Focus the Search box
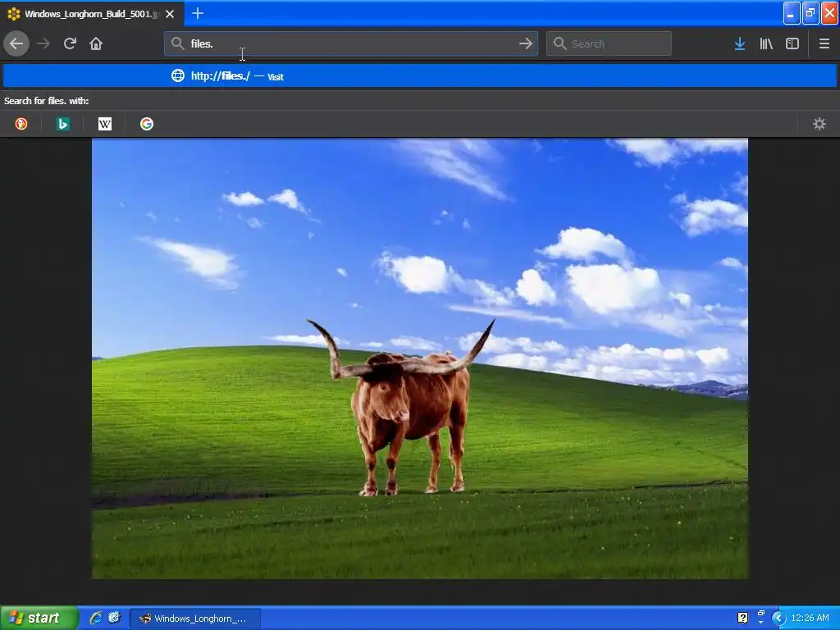This screenshot has width=840, height=630. pos(609,43)
